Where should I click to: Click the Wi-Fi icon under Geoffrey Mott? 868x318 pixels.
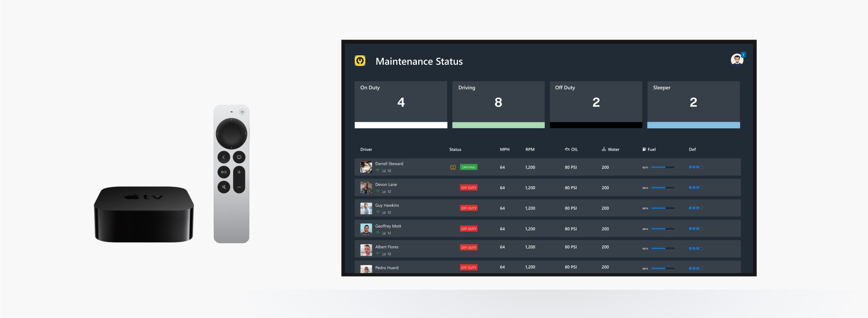pos(378,233)
